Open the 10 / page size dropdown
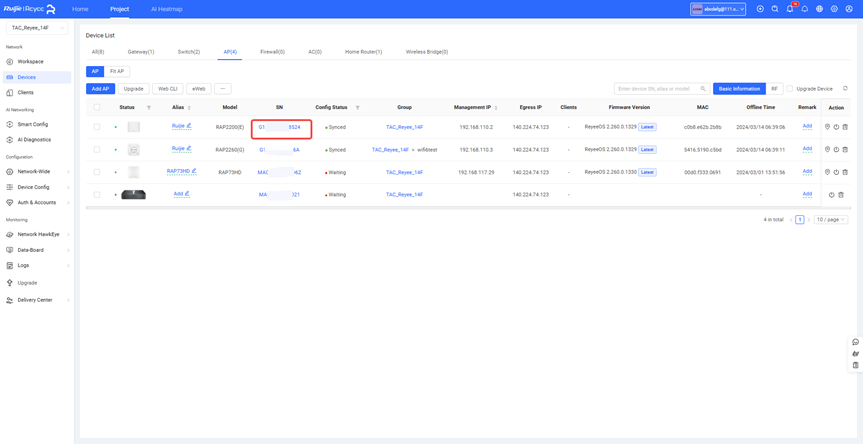The height and width of the screenshot is (444, 863). [x=830, y=219]
